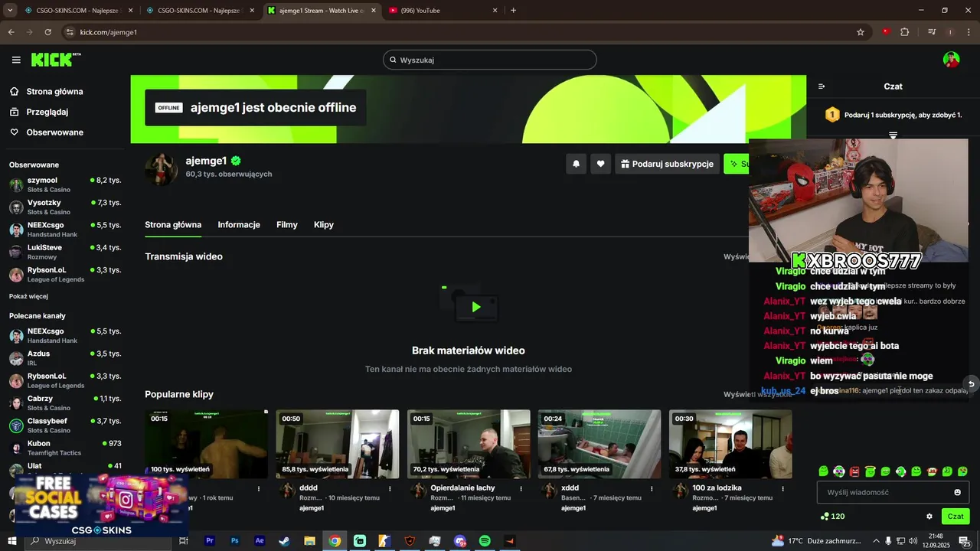Screen dimensions: 980x551
Task: Play the 'dddd' clip thumbnail
Action: pos(338,444)
